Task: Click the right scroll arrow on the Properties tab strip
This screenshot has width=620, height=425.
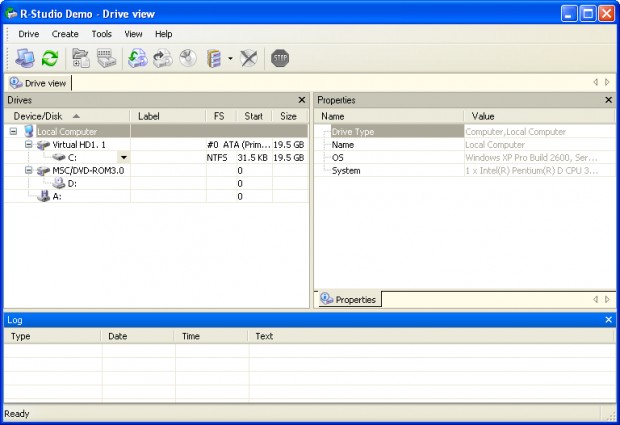Action: (x=607, y=299)
